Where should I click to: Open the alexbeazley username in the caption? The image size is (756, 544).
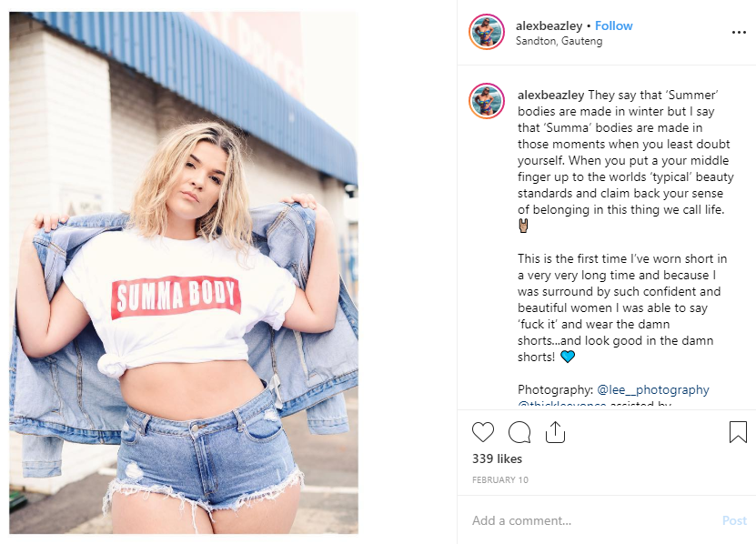tap(550, 95)
